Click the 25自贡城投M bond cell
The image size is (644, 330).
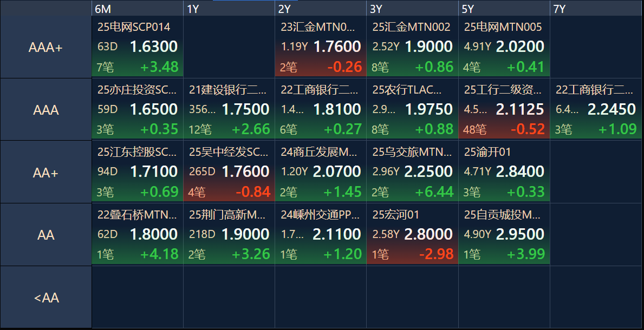point(504,234)
